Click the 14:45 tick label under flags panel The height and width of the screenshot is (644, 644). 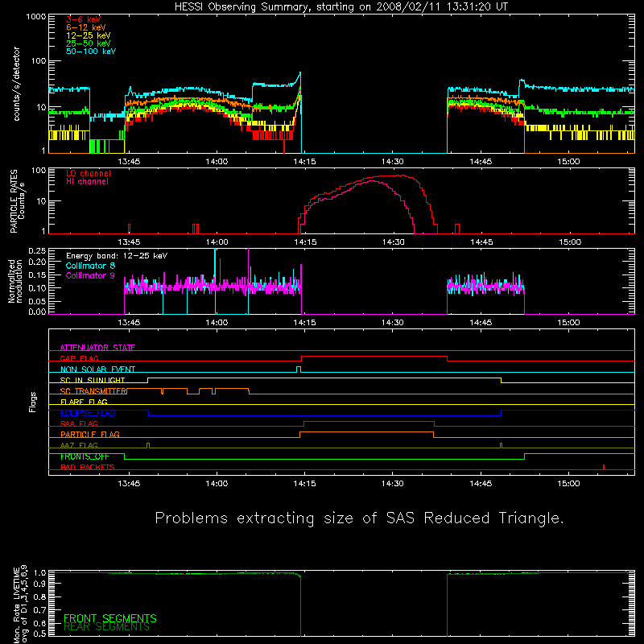(x=481, y=484)
